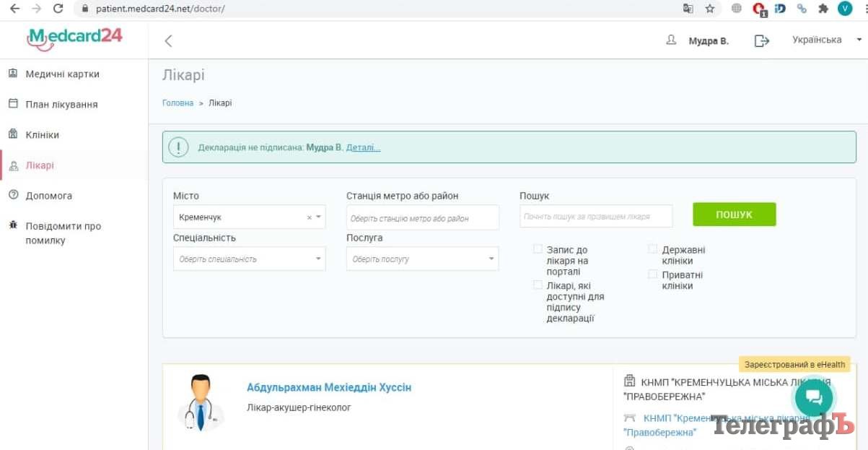Click the Medcard24 logo
The height and width of the screenshot is (450, 868).
pyautogui.click(x=74, y=38)
